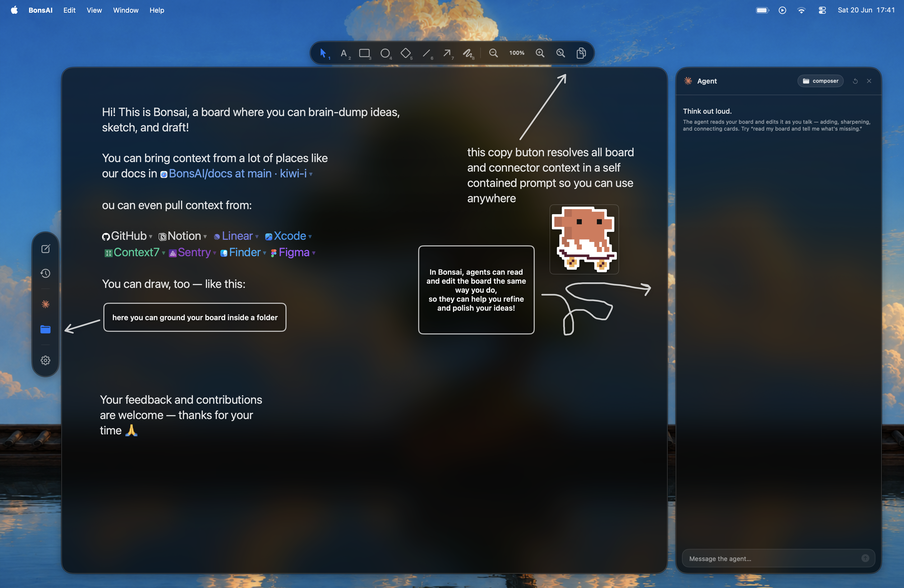The width and height of the screenshot is (904, 588).
Task: Open the Xcode connector chip
Action: (x=285, y=236)
